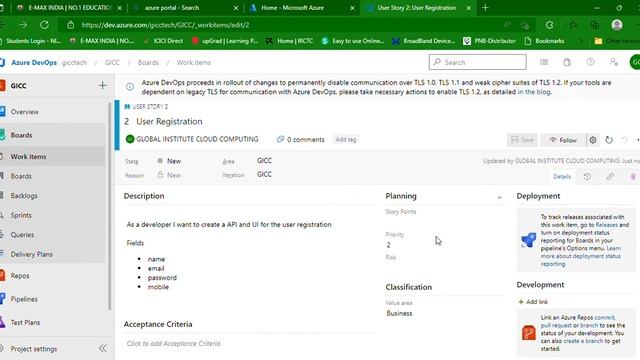The image size is (640, 360).
Task: Click the User Registration title field
Action: 169,121
